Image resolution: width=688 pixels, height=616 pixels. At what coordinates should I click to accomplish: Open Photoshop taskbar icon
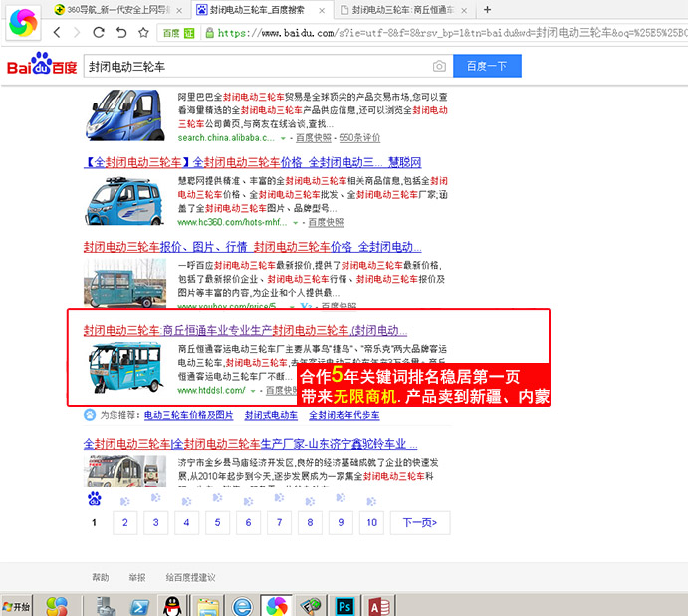344,606
